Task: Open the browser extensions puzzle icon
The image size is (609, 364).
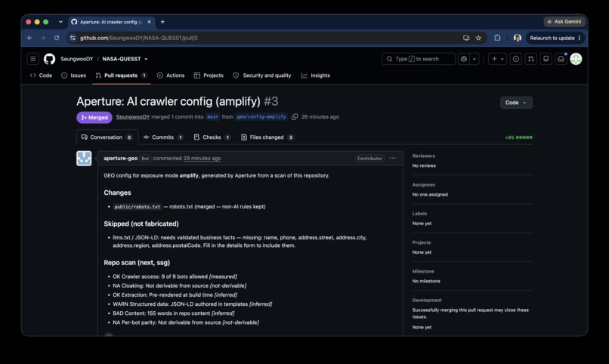Action: tap(497, 38)
